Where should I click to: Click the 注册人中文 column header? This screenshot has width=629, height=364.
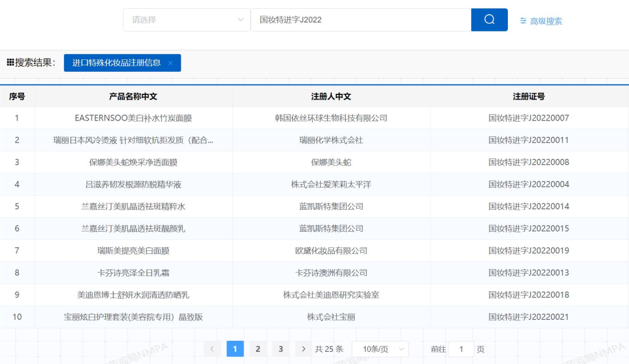tap(331, 96)
